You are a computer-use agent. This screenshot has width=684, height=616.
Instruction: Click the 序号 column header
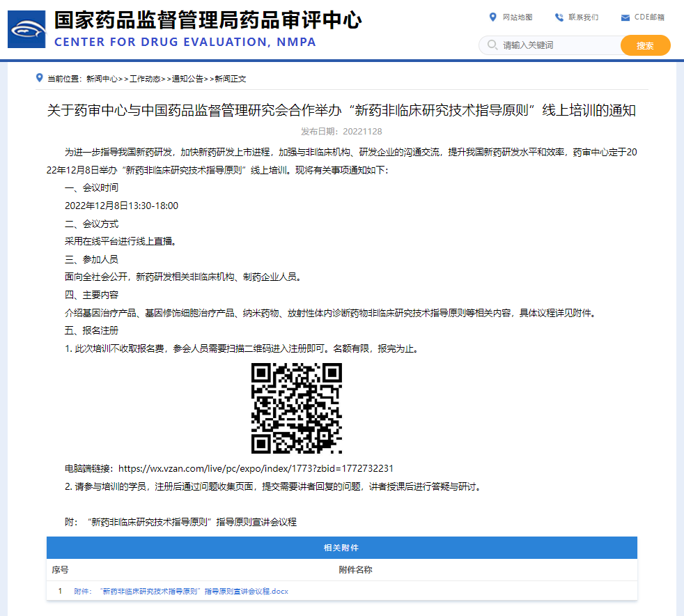60,570
